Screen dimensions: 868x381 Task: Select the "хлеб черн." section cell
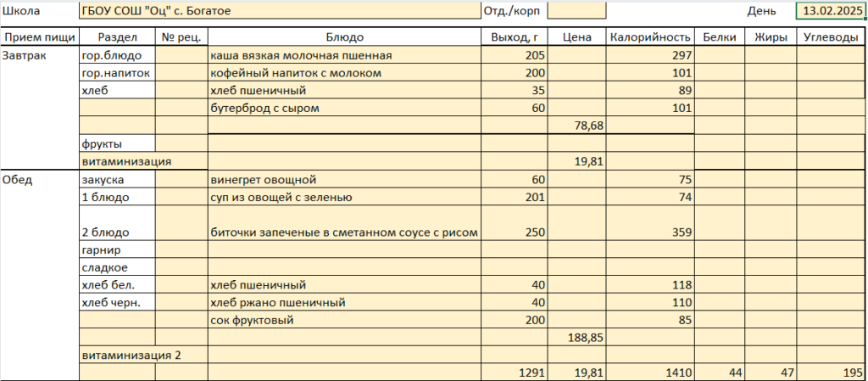117,304
